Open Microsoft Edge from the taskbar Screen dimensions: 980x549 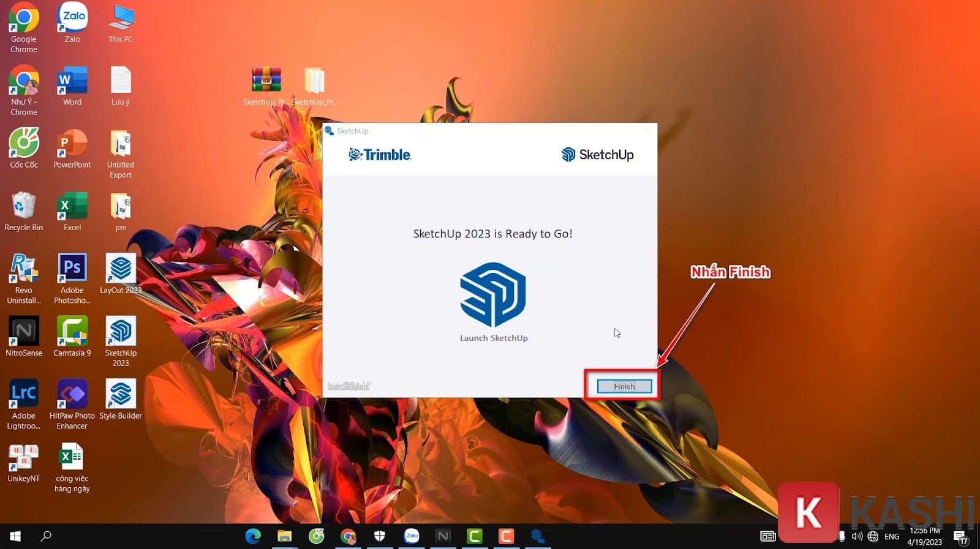253,536
